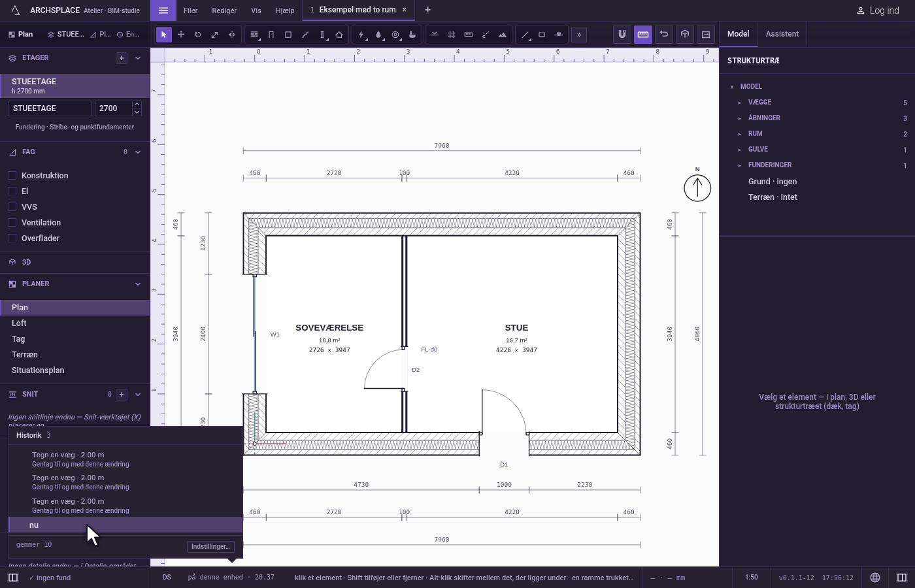Viewport: 915px width, 588px height.
Task: Pick the lightning bolt electrical tool
Action: (x=361, y=35)
